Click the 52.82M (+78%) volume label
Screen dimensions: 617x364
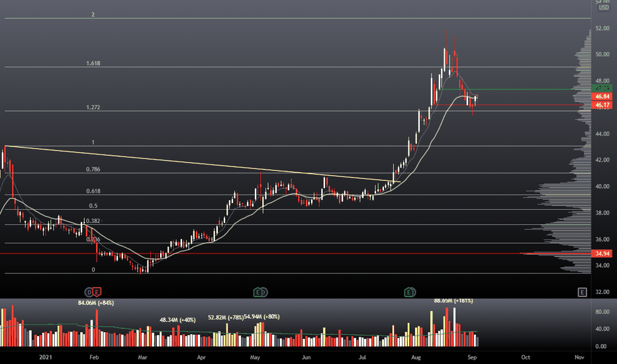click(226, 318)
